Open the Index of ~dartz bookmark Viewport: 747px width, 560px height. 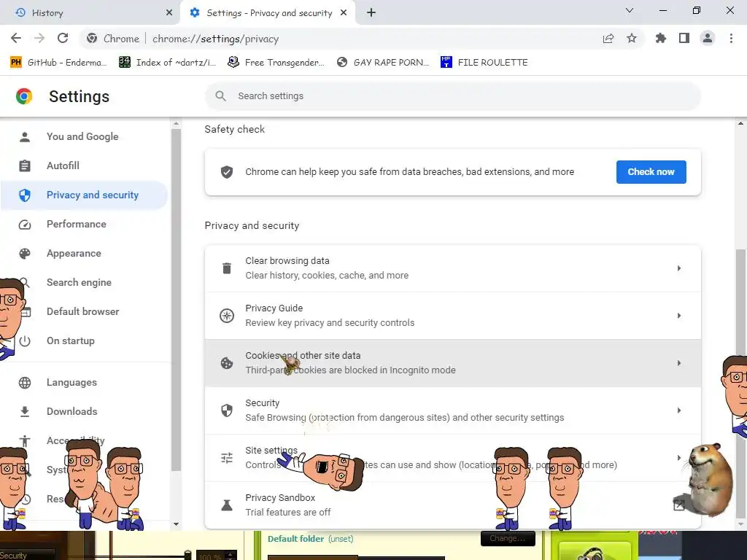(167, 63)
